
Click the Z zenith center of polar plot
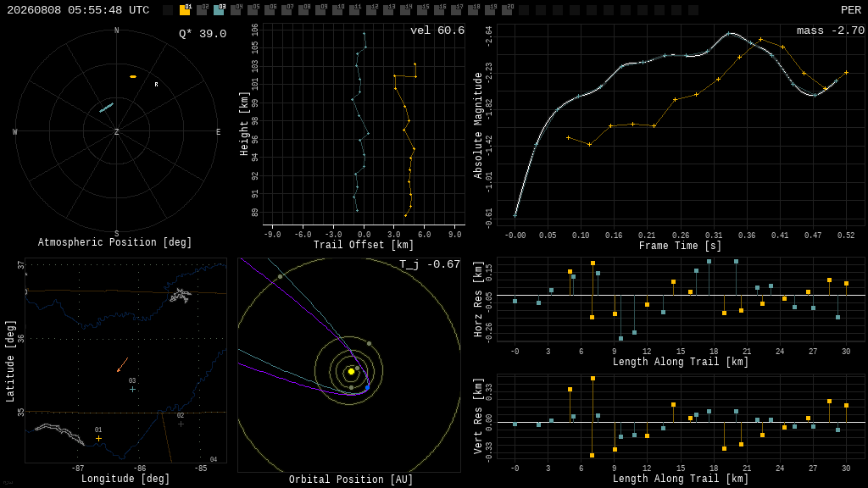tap(116, 131)
